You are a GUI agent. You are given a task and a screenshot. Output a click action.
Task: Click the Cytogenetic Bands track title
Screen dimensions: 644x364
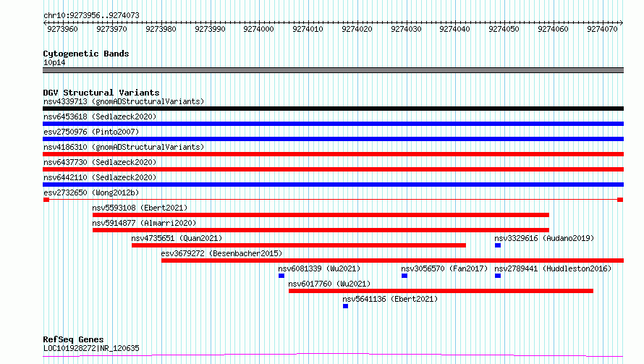click(86, 54)
